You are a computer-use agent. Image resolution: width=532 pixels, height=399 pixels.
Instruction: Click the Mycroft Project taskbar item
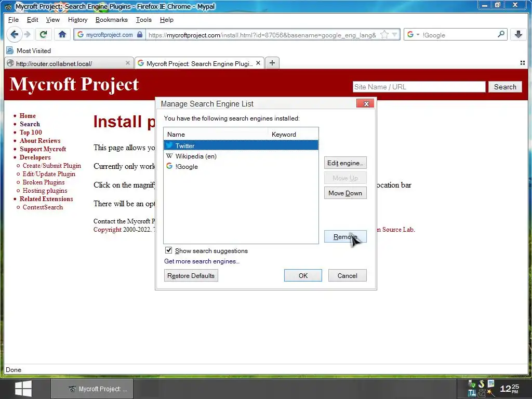(92, 389)
